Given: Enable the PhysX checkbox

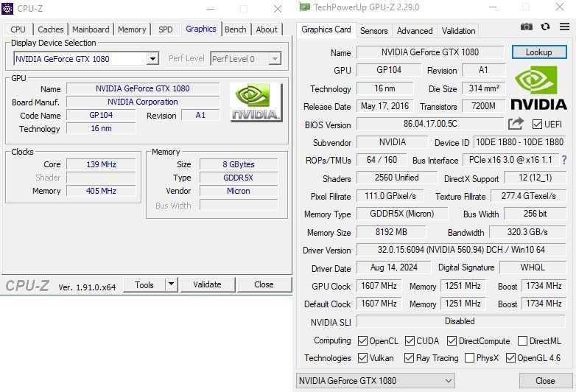Looking at the screenshot, I should tap(469, 358).
